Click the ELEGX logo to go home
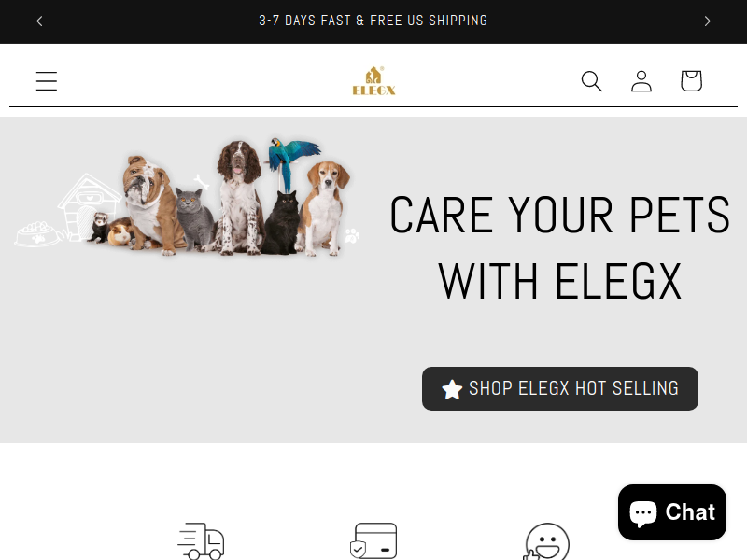Image resolution: width=747 pixels, height=560 pixels. pyautogui.click(x=374, y=81)
